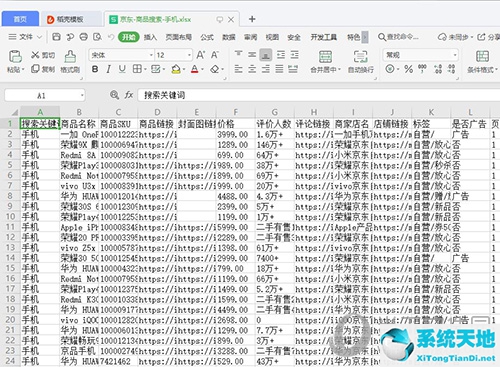Click the View (视图) tab
The image size is (500, 367).
[x=272, y=37]
